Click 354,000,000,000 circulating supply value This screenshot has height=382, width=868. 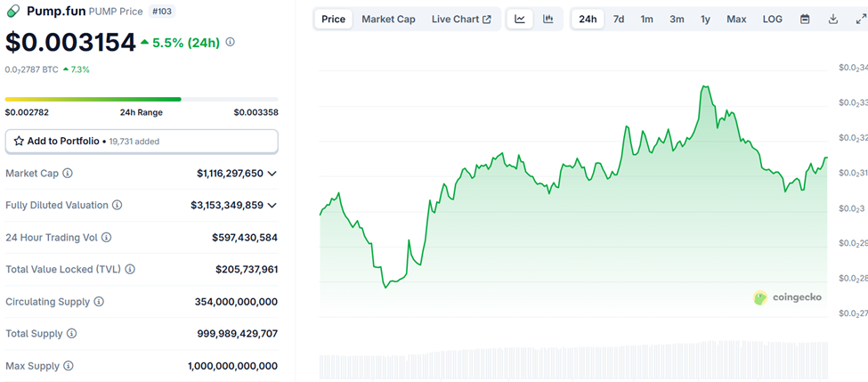[237, 302]
